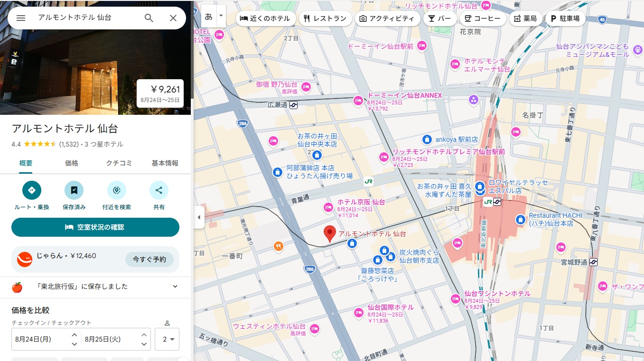Click the 仙台アンパンマンこどもミュージアム&モール label
Screen dimensions: 644x361
(x=592, y=50)
